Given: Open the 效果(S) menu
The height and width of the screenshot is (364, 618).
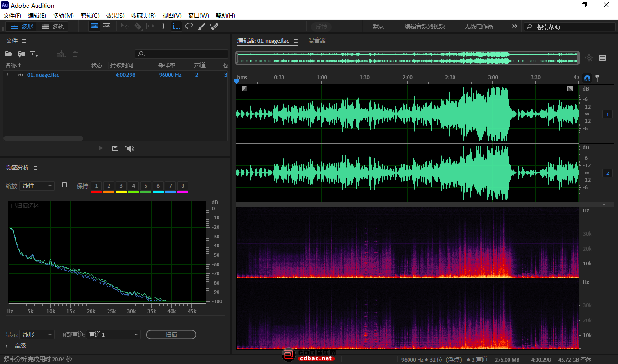Looking at the screenshot, I should point(115,16).
